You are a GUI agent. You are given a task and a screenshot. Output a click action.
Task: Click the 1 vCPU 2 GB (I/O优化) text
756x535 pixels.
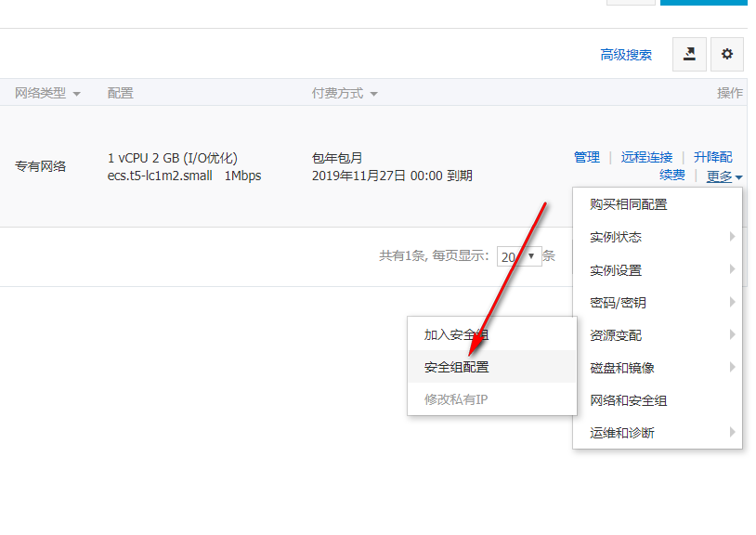click(172, 158)
